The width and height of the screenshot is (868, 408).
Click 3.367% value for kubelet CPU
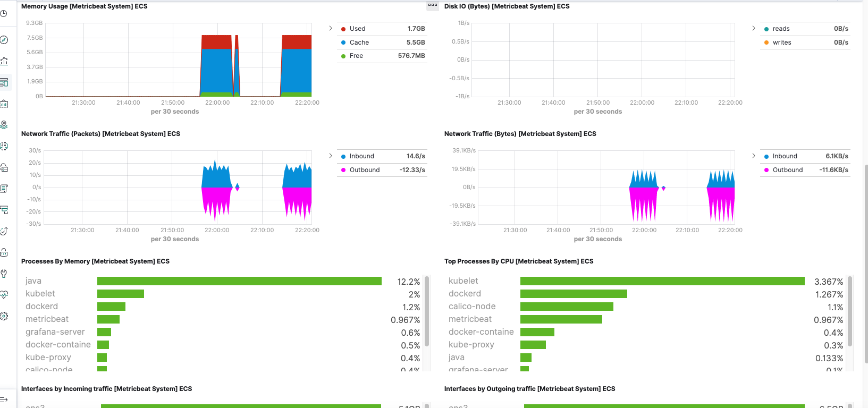(829, 282)
